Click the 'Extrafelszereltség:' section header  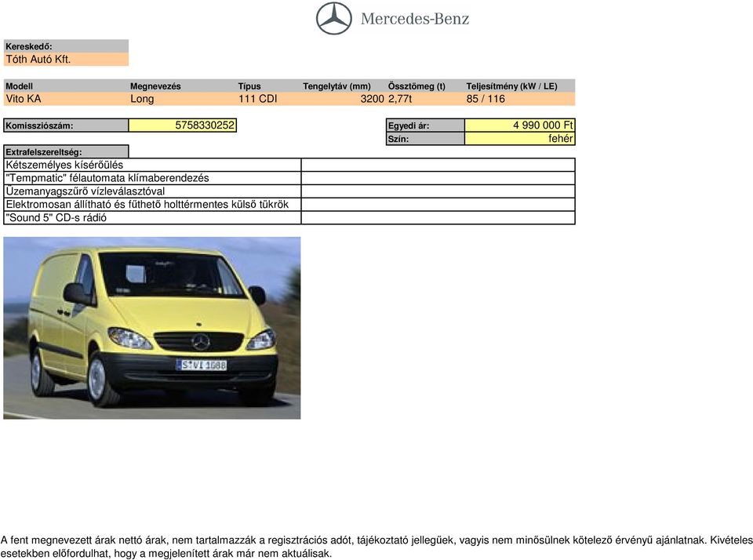point(66,152)
